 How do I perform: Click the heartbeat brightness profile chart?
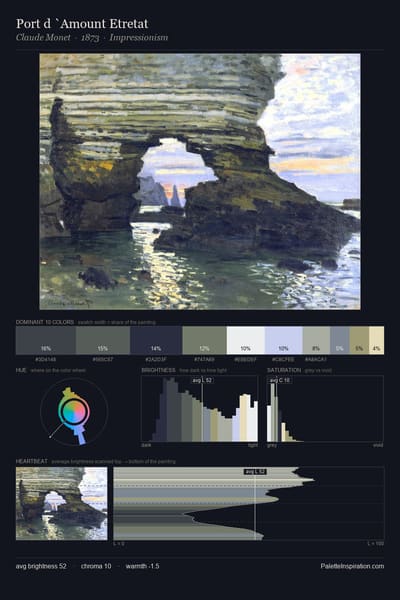[249, 504]
